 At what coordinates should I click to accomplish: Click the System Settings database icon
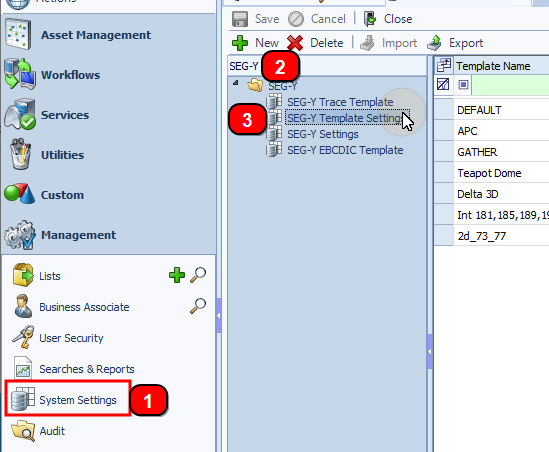coord(23,399)
